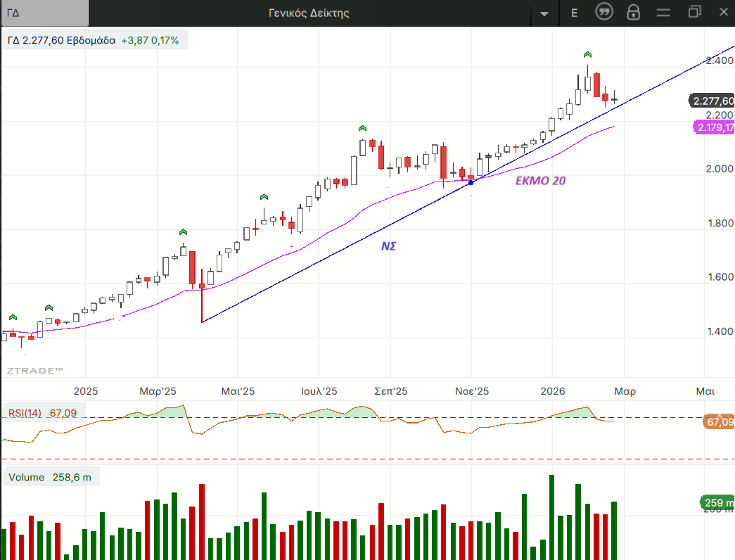Toggle the padlock lock icon
The image size is (735, 560).
pos(633,12)
